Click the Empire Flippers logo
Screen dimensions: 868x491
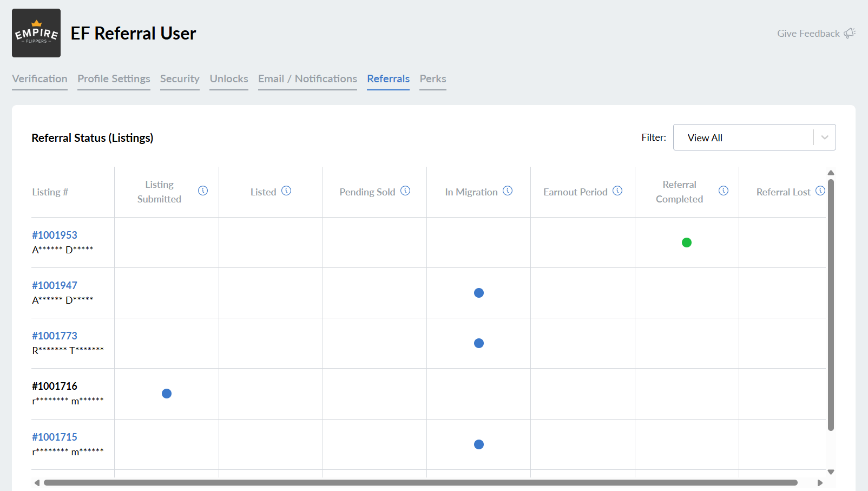click(36, 33)
